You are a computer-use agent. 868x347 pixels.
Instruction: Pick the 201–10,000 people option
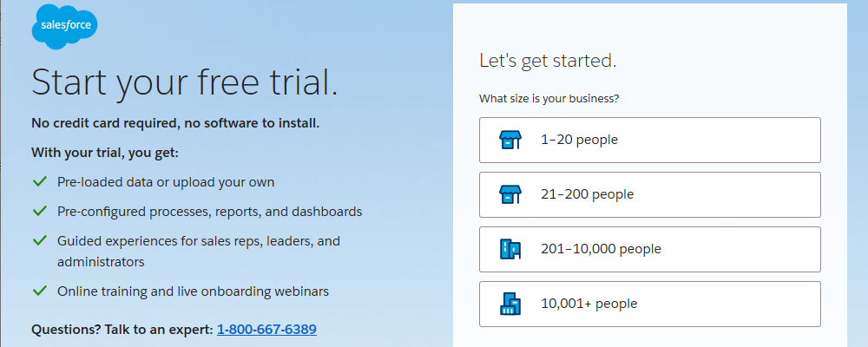649,249
